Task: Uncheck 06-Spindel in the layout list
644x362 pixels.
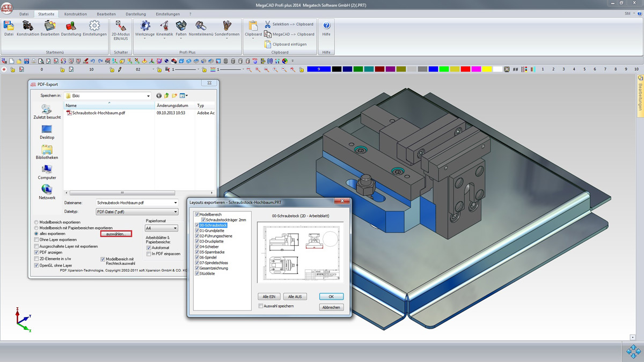Action: (x=197, y=257)
